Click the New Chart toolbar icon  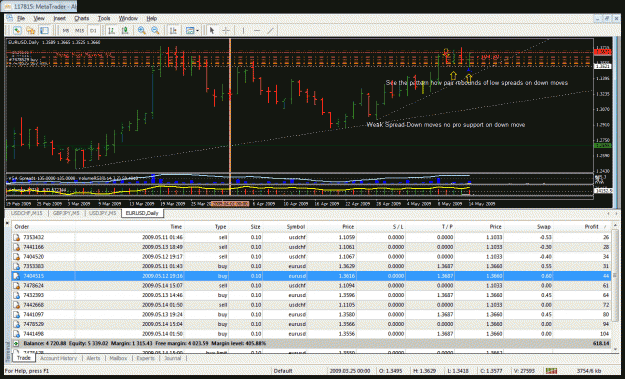(x=17, y=30)
